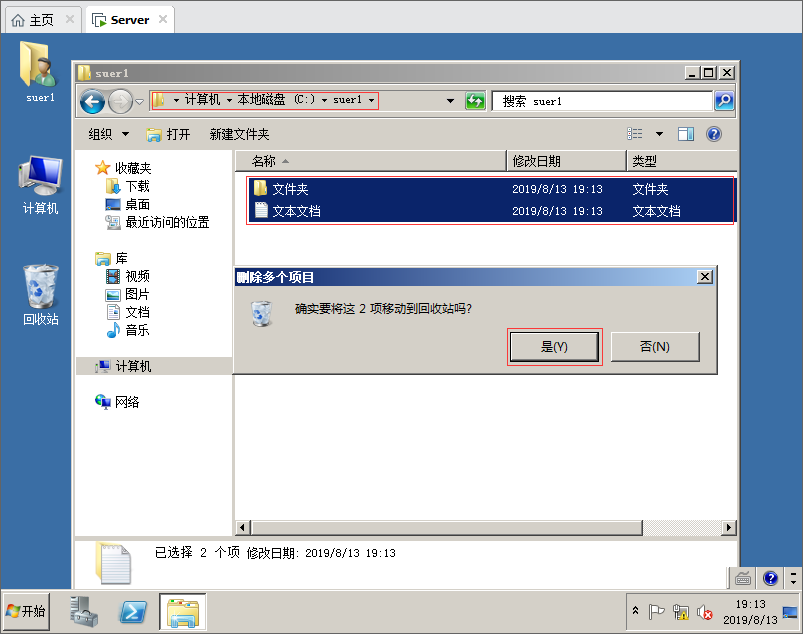Open Server Manager from the taskbar

coord(84,611)
